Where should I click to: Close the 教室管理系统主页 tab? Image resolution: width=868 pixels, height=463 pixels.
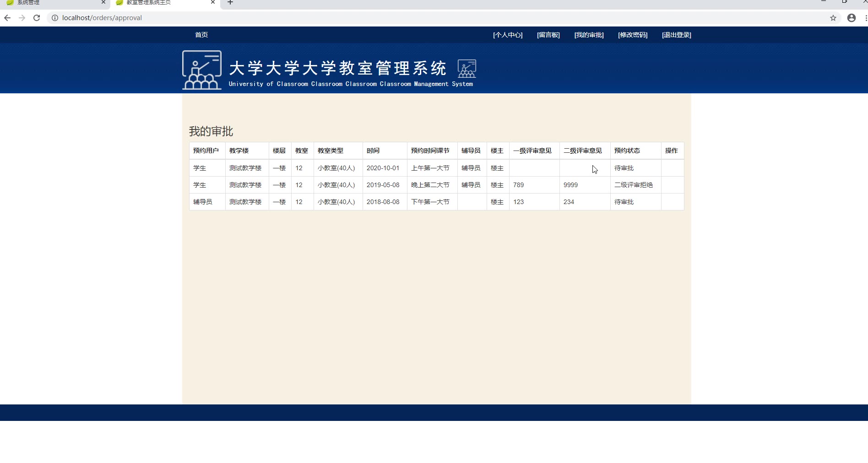point(213,2)
